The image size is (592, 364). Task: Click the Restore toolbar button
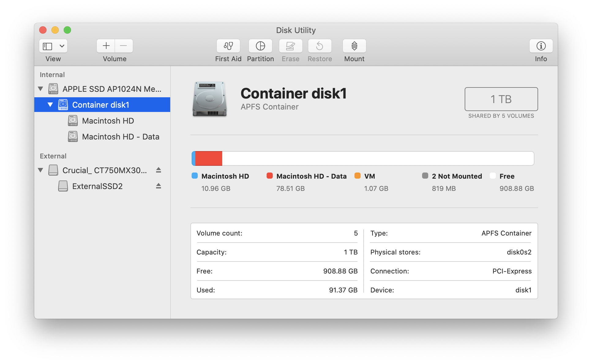point(320,46)
